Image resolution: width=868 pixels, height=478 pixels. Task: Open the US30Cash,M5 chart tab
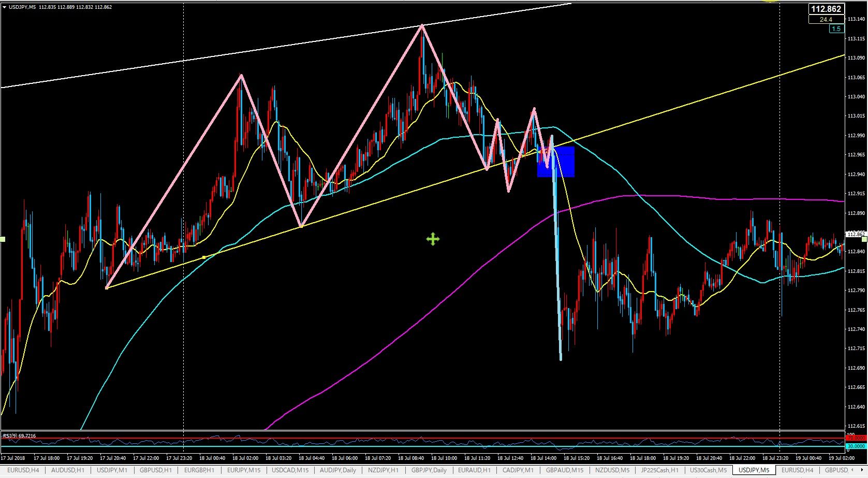coord(708,470)
